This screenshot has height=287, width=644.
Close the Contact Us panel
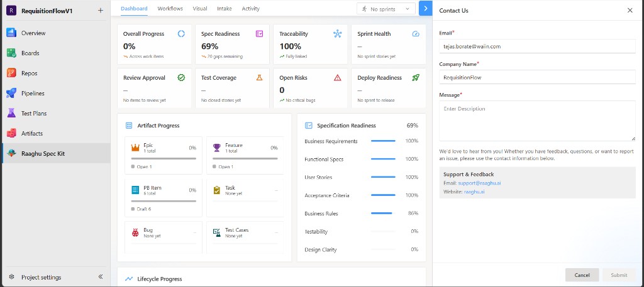pos(630,10)
